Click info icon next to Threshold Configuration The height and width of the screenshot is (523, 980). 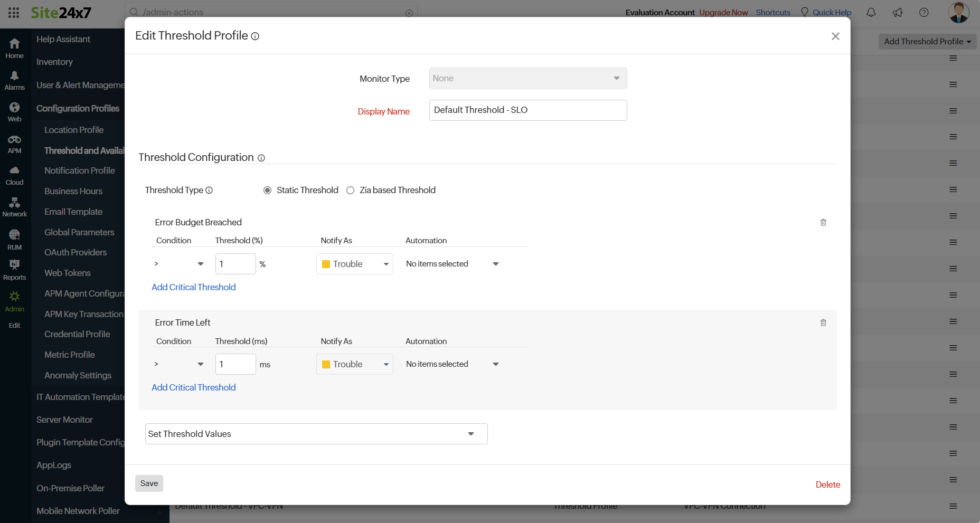261,158
